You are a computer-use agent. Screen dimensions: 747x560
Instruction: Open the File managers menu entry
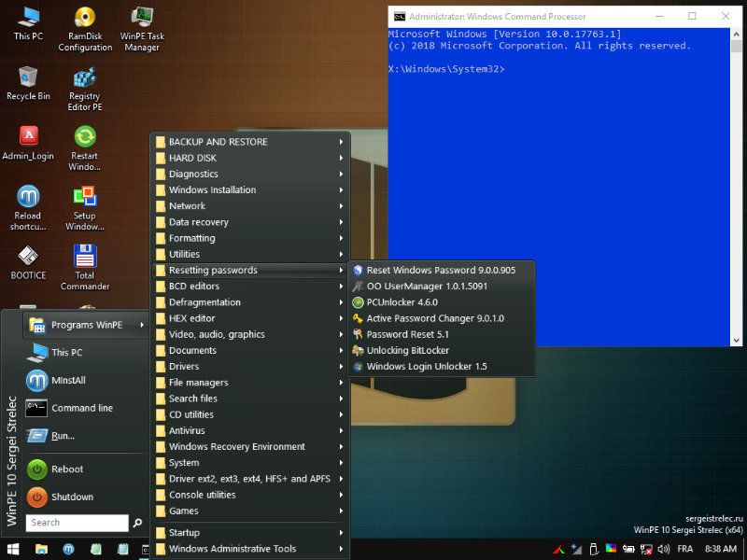pyautogui.click(x=250, y=383)
